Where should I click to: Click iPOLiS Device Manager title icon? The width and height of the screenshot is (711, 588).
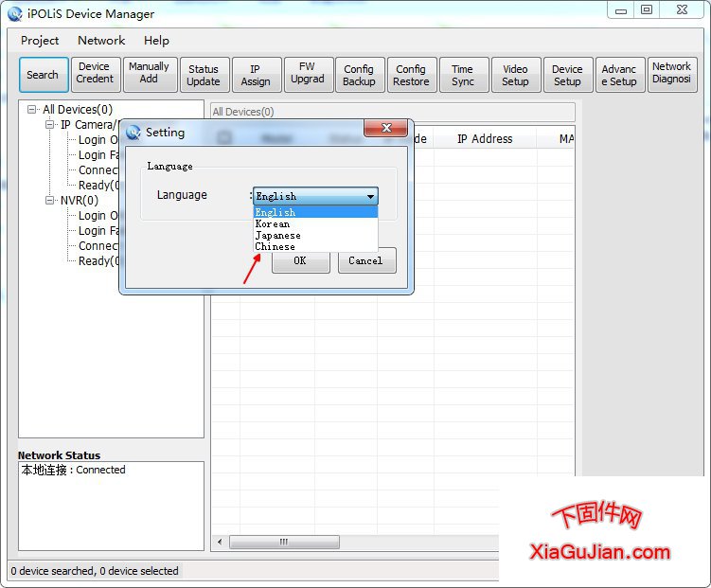pyautogui.click(x=15, y=14)
